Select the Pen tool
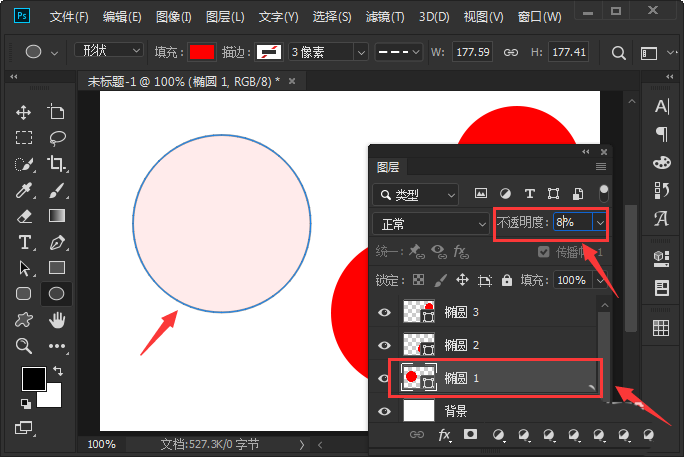Screen dimensions: 684x457 57,242
